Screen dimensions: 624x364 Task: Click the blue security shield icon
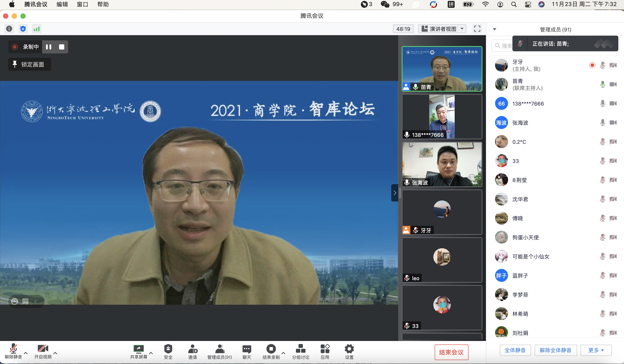23,29
